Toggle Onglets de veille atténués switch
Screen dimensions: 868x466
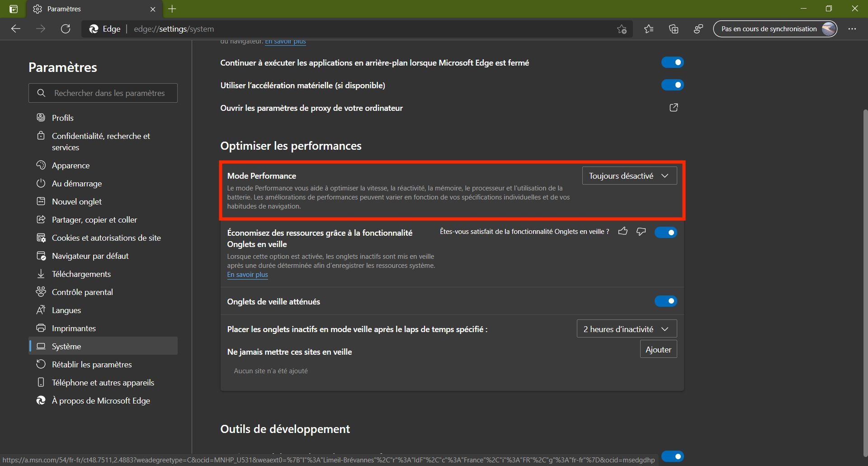(665, 301)
